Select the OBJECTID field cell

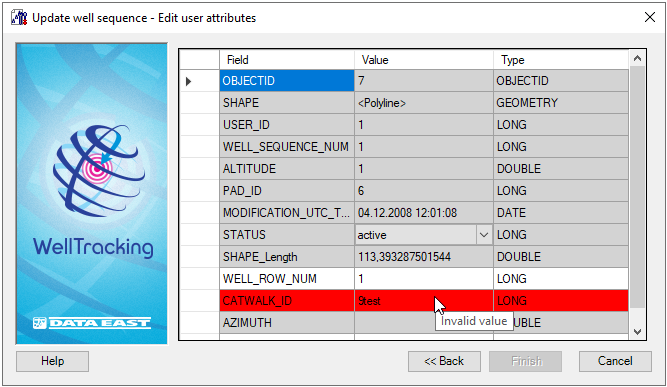tap(287, 81)
